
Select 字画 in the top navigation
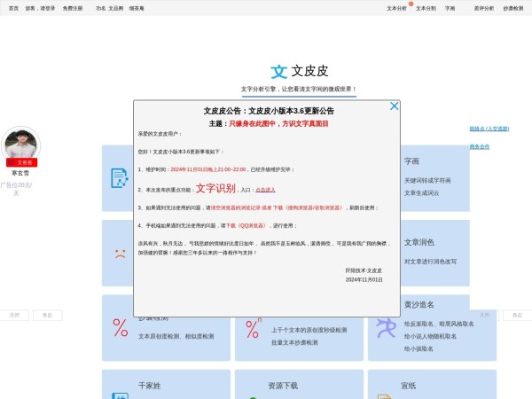click(450, 8)
